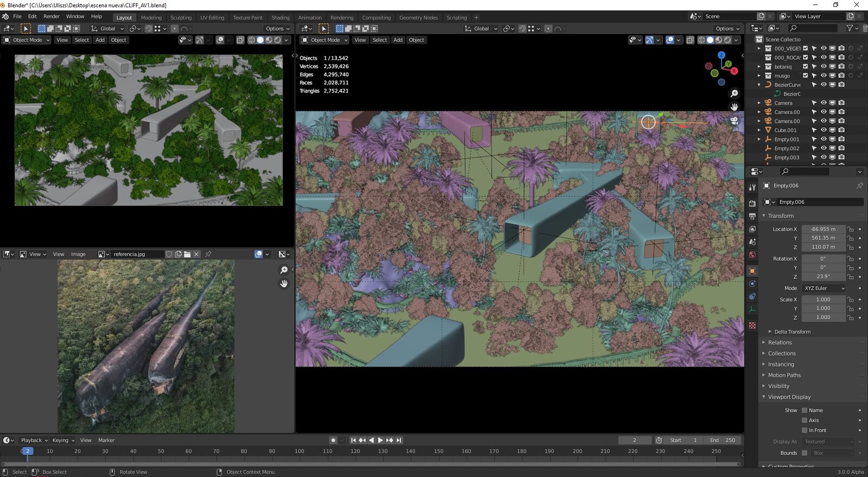Open Global orientation dropdown in the left viewport header
This screenshot has height=477, width=868.
click(x=107, y=29)
